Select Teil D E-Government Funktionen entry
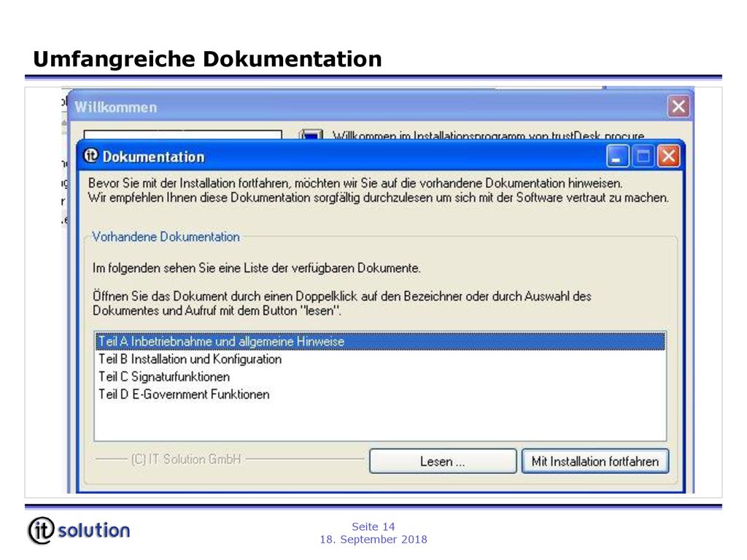Image resolution: width=747 pixels, height=560 pixels. point(379,394)
